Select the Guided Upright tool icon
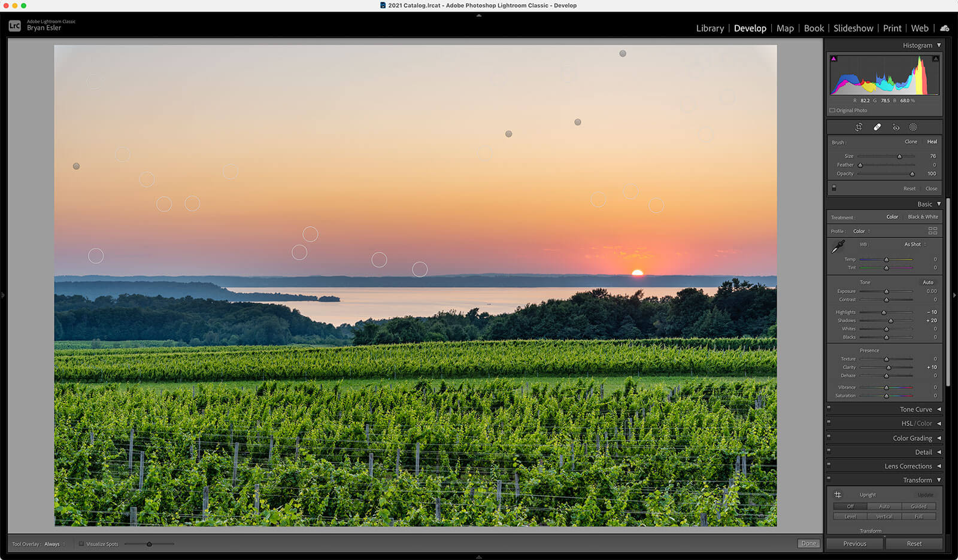Image resolution: width=958 pixels, height=560 pixels. click(x=838, y=495)
